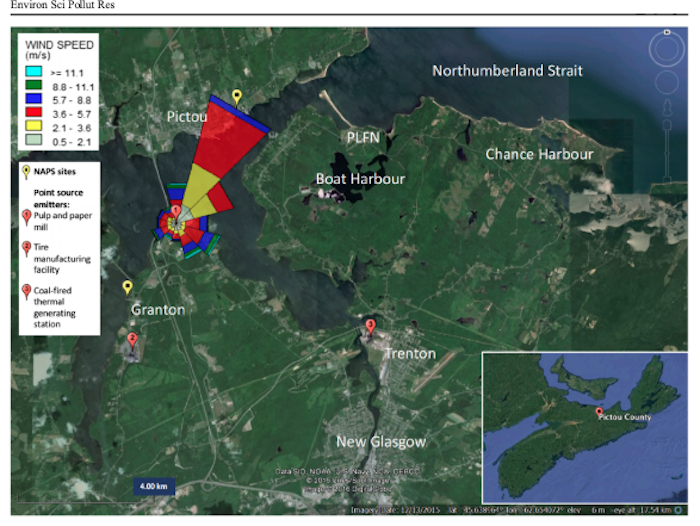Click the 4.00 km scale bar label
This screenshot has height=526, width=700.
click(x=153, y=487)
